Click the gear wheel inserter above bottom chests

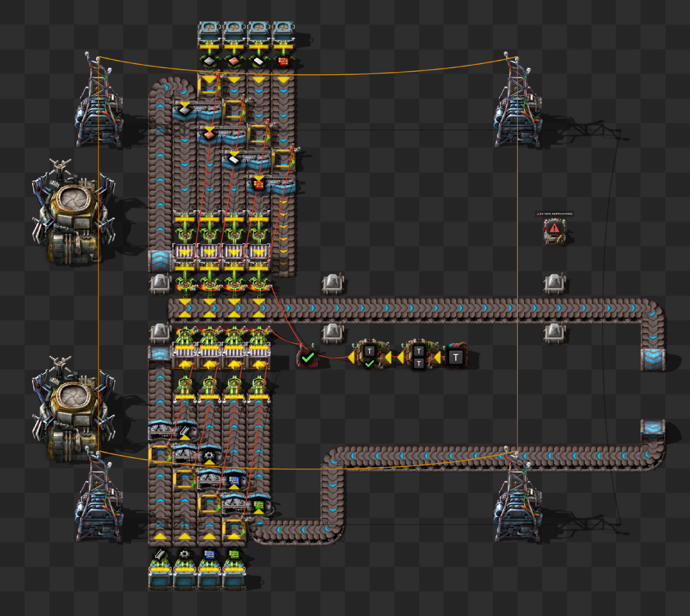(185, 555)
